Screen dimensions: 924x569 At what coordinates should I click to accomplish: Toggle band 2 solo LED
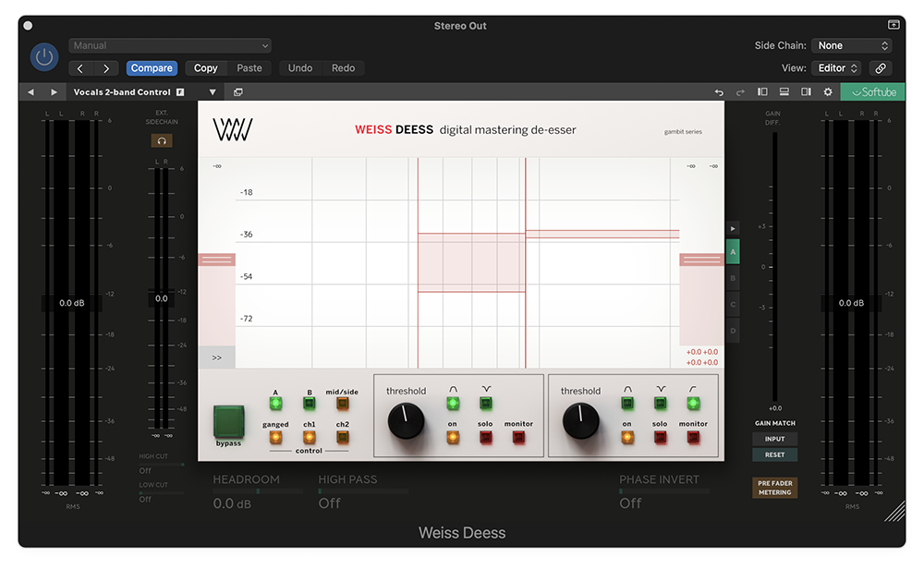[x=660, y=437]
